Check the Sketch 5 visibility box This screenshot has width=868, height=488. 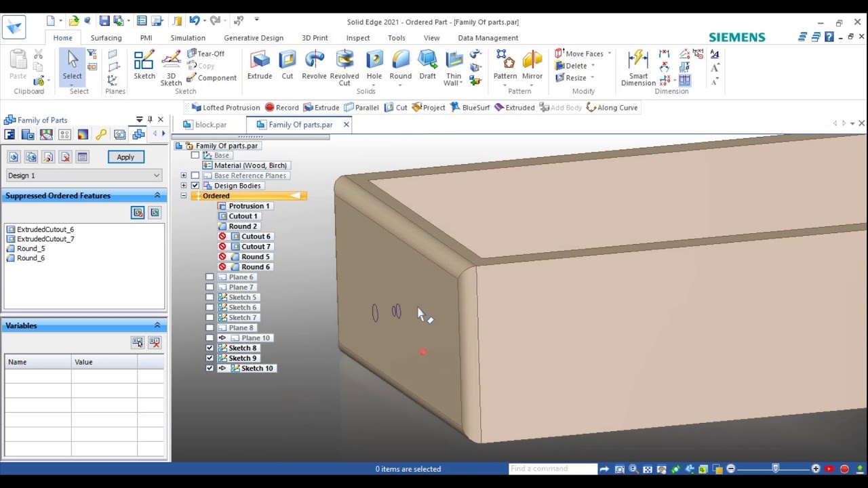click(210, 298)
